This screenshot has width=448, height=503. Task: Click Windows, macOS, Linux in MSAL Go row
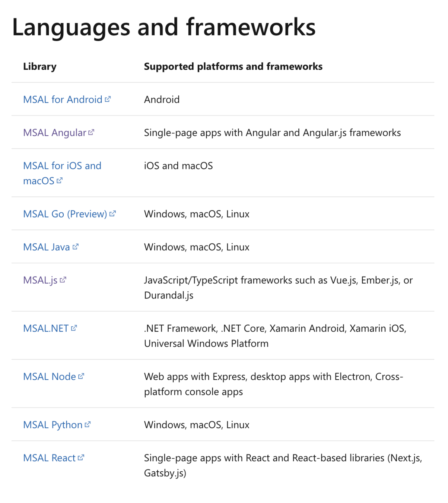[197, 214]
